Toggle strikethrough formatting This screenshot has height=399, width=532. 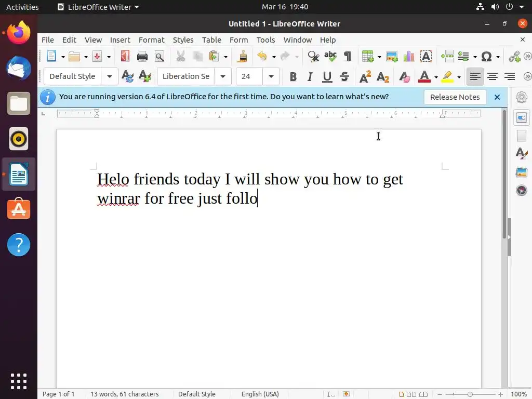tap(344, 77)
